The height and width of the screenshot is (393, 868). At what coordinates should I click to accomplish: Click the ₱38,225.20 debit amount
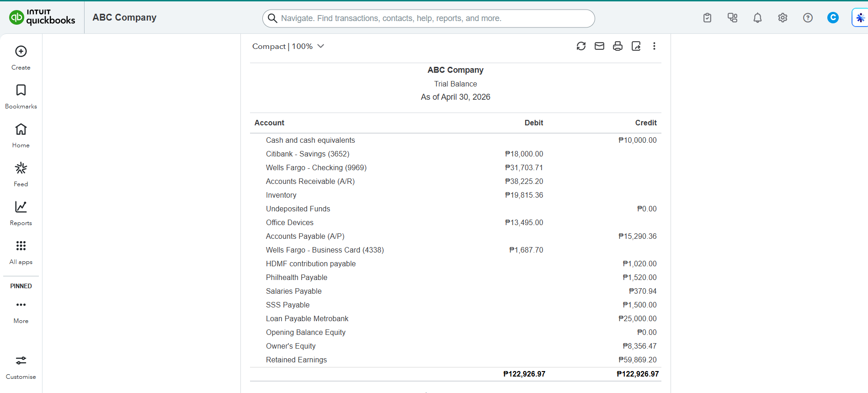[x=524, y=181]
